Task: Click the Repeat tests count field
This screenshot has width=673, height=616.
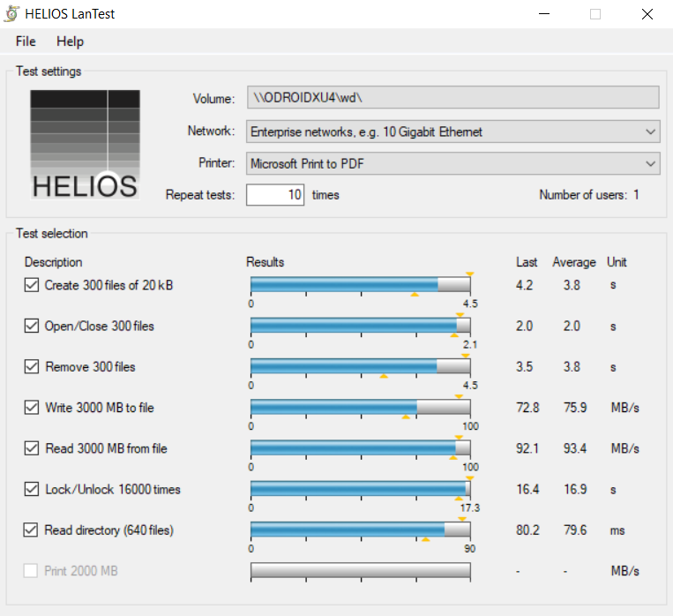Action: click(275, 194)
